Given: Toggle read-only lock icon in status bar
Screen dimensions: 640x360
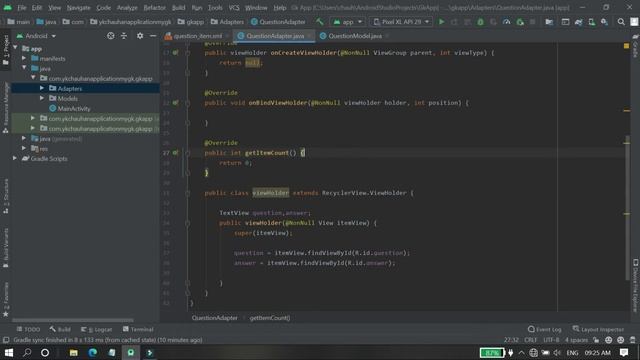Looking at the screenshot, I should [x=596, y=340].
